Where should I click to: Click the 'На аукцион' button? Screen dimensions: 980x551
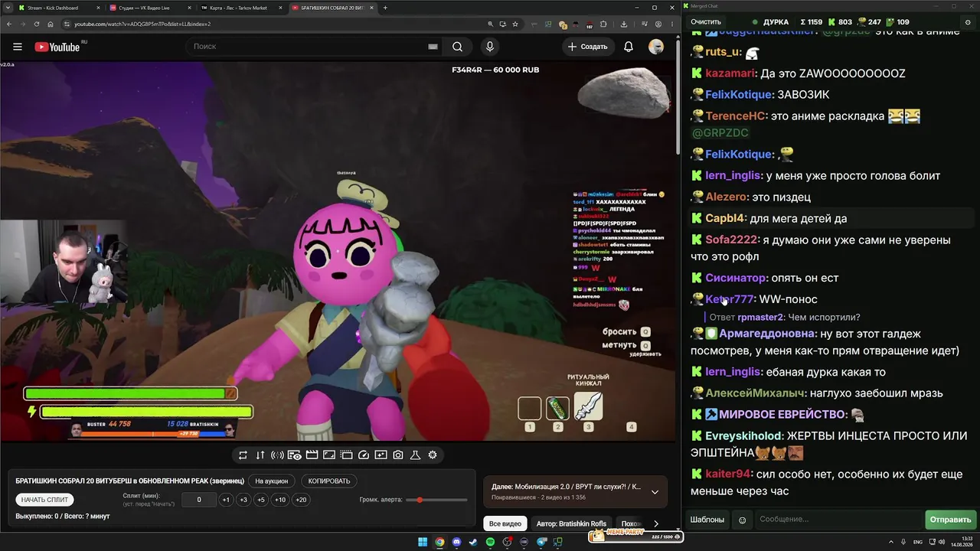tap(272, 481)
